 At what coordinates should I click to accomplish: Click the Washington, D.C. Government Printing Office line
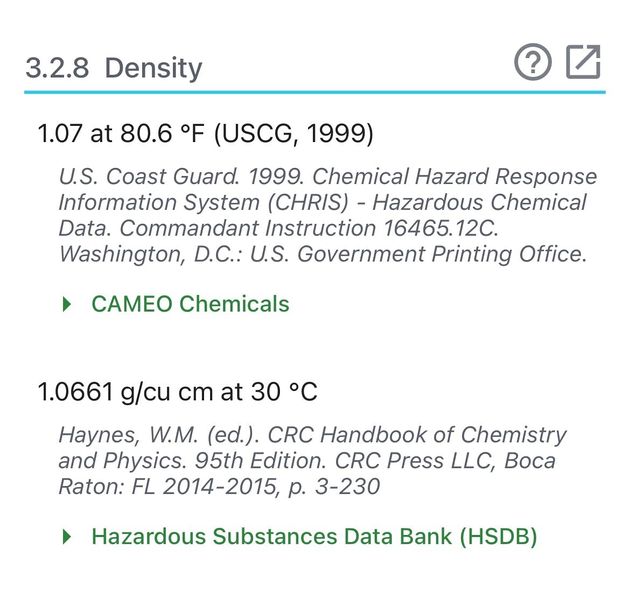pyautogui.click(x=323, y=254)
